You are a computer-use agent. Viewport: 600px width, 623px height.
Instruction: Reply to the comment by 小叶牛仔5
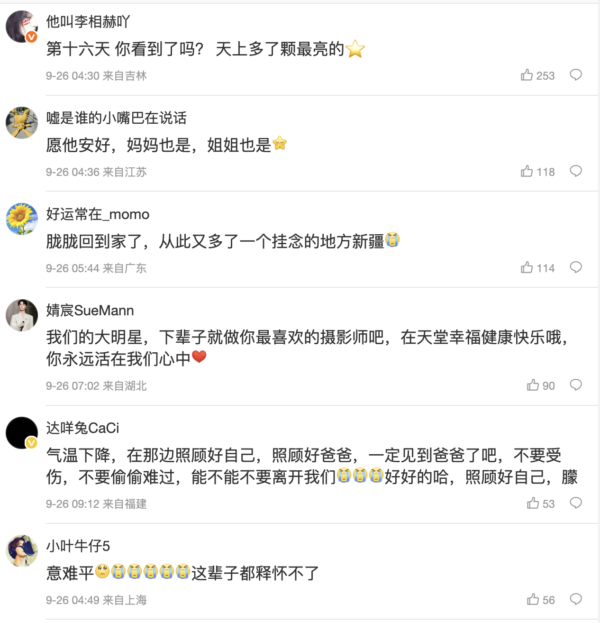click(576, 600)
